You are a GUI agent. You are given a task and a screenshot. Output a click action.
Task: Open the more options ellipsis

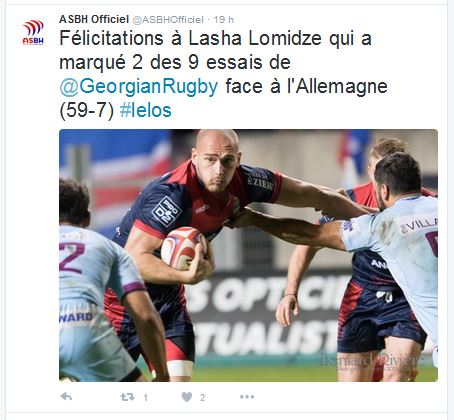click(x=247, y=397)
